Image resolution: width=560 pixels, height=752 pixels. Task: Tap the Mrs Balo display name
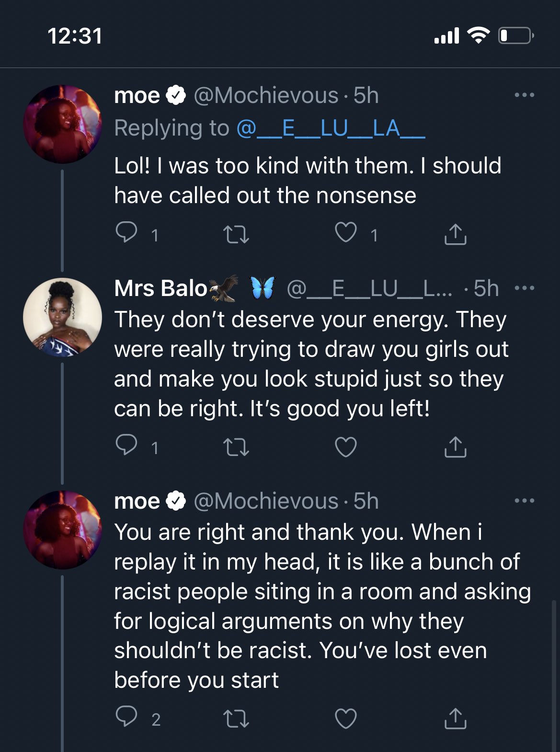click(160, 288)
